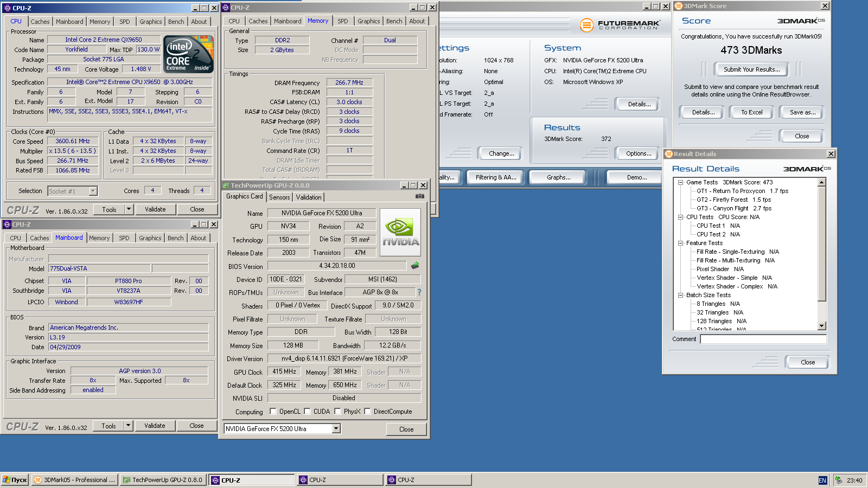Toggle the CUDA checkbox
The image size is (868, 488).
pos(307,411)
